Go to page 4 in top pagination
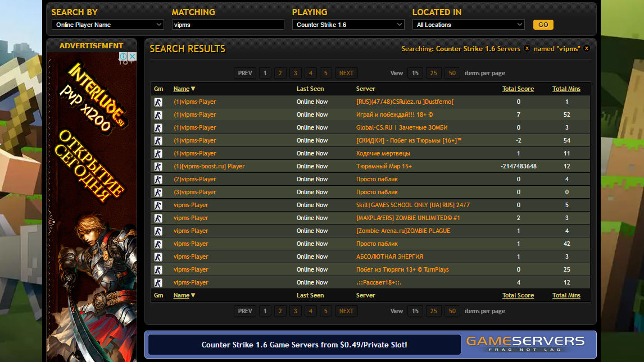644x362 pixels. point(311,73)
